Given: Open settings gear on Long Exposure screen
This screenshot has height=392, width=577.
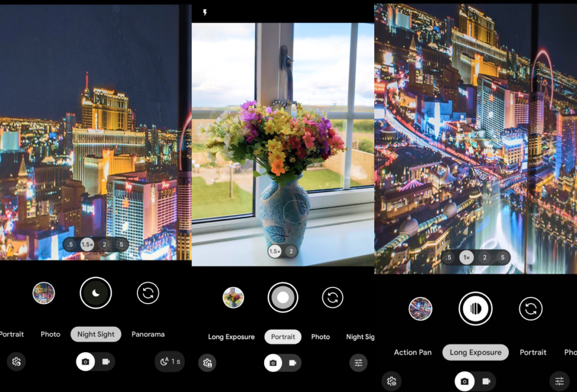Looking at the screenshot, I should 392,381.
